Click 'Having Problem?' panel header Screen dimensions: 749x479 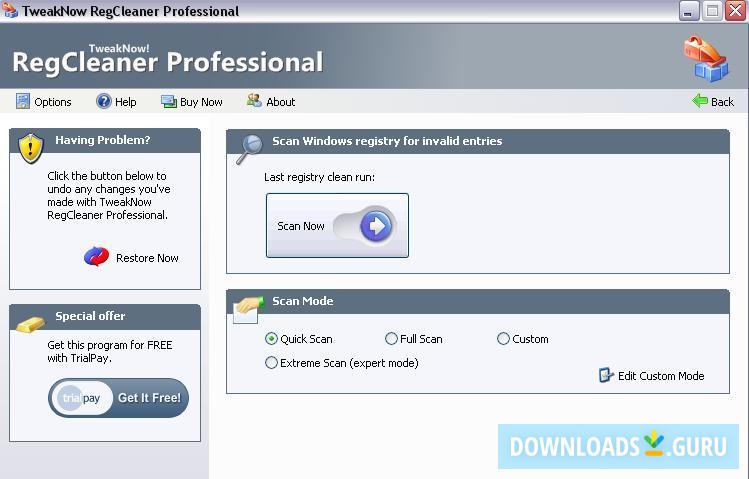[105, 140]
